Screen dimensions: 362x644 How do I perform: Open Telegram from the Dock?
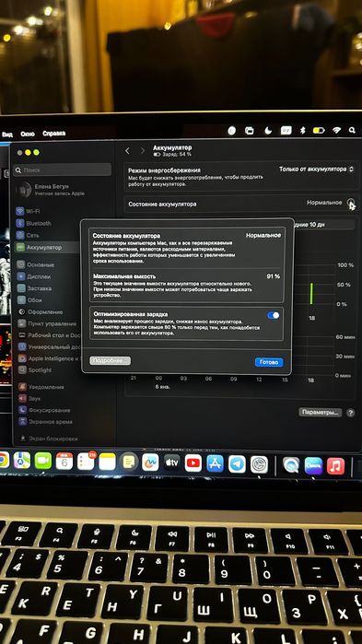tap(237, 463)
